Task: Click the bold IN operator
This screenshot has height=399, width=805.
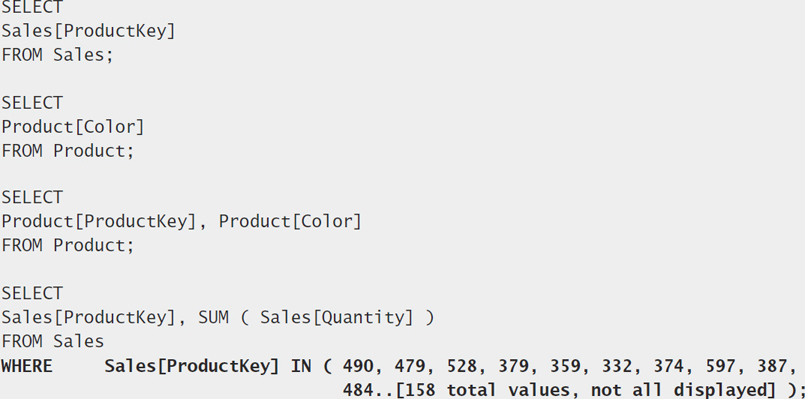Action: click(301, 366)
